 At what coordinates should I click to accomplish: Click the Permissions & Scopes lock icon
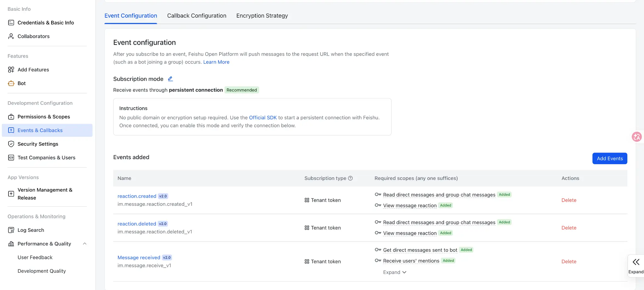(x=11, y=117)
